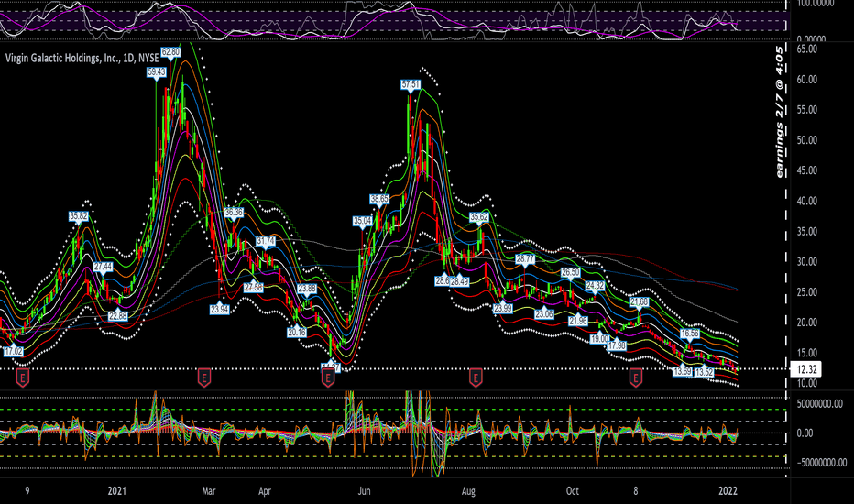The width and height of the screenshot is (854, 504).
Task: Select the Virgin Galactic Holdings chart title
Action: pyautogui.click(x=82, y=58)
